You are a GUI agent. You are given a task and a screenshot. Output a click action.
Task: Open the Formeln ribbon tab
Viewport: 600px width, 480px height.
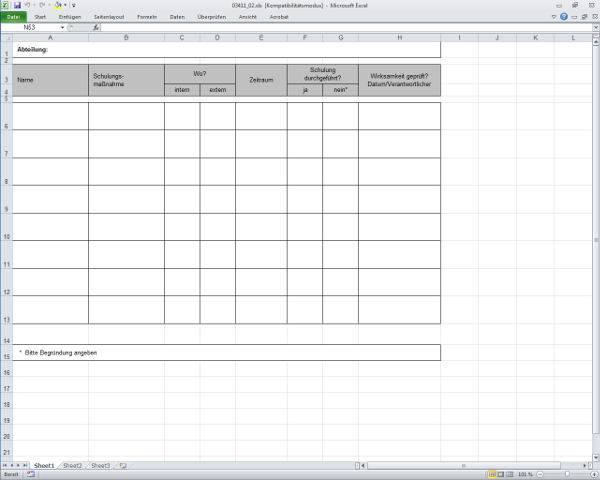147,17
